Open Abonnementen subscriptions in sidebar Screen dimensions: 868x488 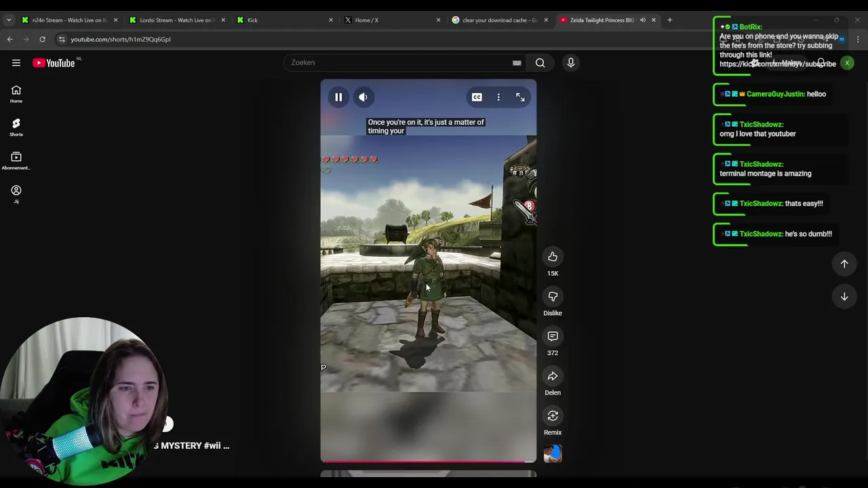(x=16, y=161)
